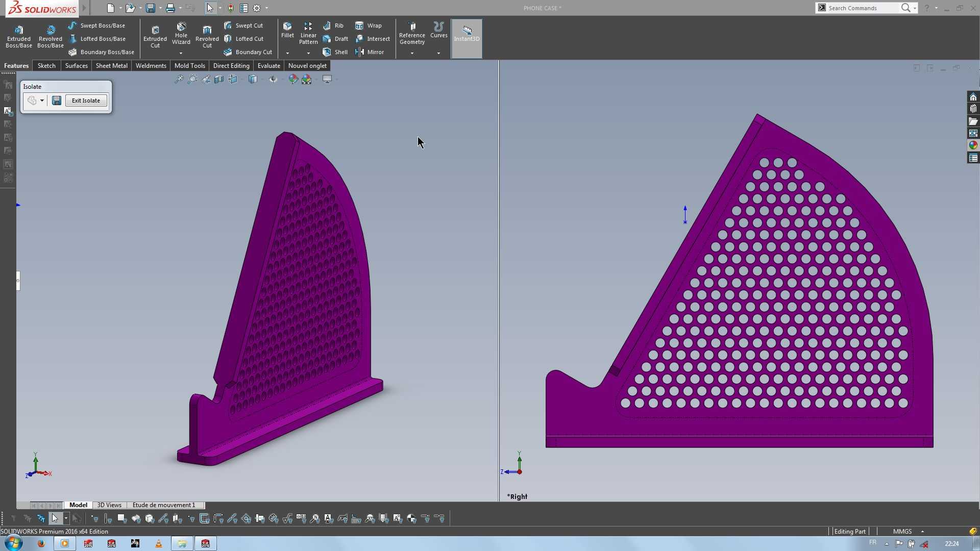
Task: Mirror a feature with Mirror tool
Action: pyautogui.click(x=370, y=52)
